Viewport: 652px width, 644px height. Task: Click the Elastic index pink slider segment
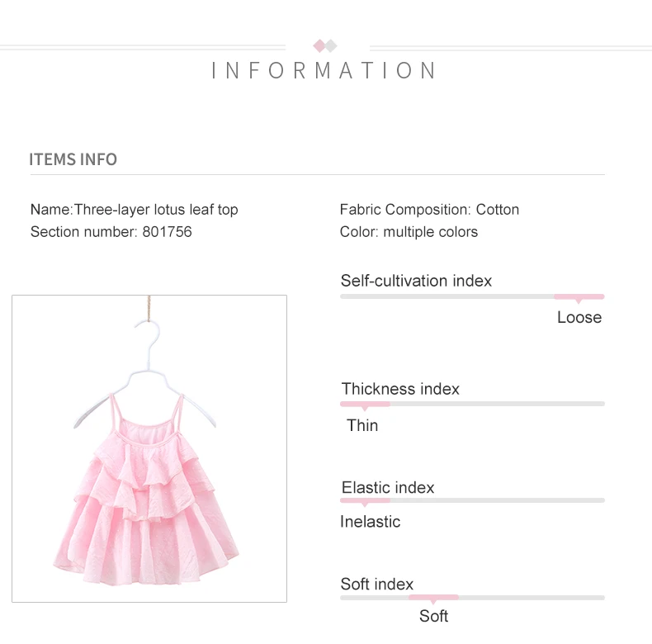(365, 501)
